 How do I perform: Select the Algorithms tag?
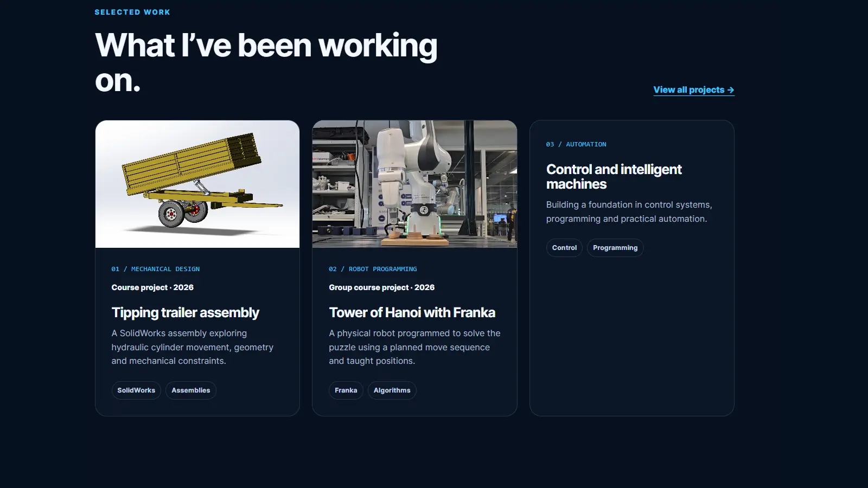(x=392, y=390)
